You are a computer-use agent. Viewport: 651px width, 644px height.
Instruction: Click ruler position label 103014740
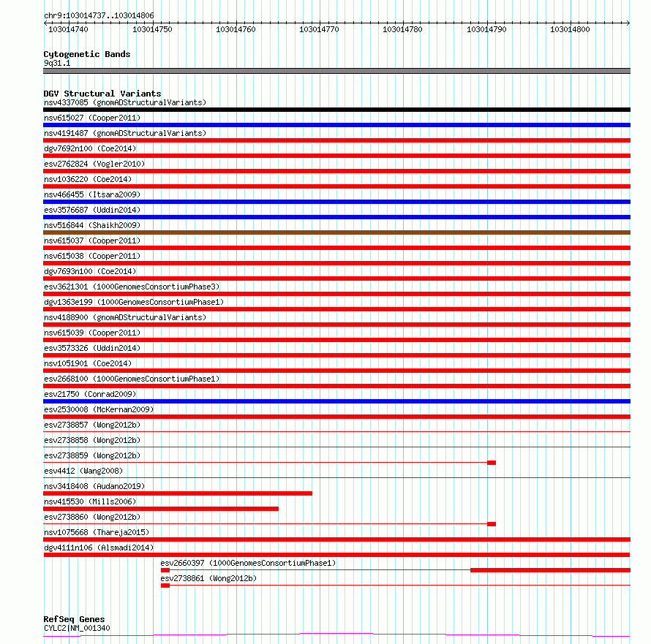68,29
